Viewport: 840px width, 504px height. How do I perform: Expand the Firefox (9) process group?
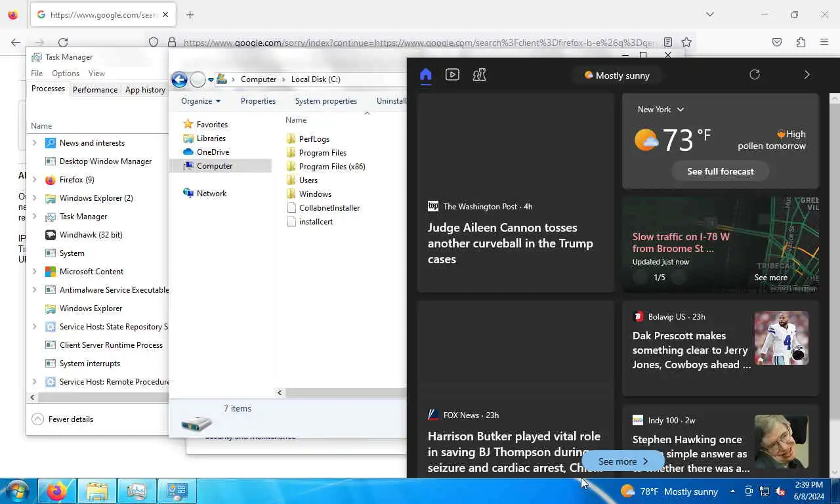35,180
